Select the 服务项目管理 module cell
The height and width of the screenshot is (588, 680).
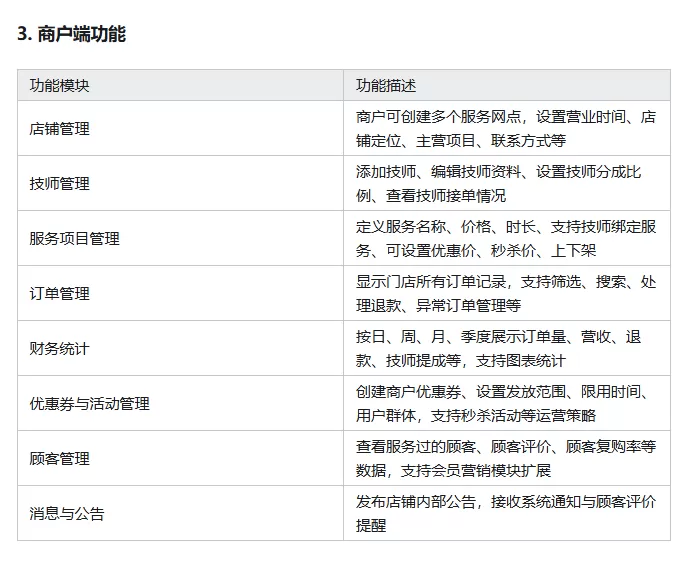[74, 239]
